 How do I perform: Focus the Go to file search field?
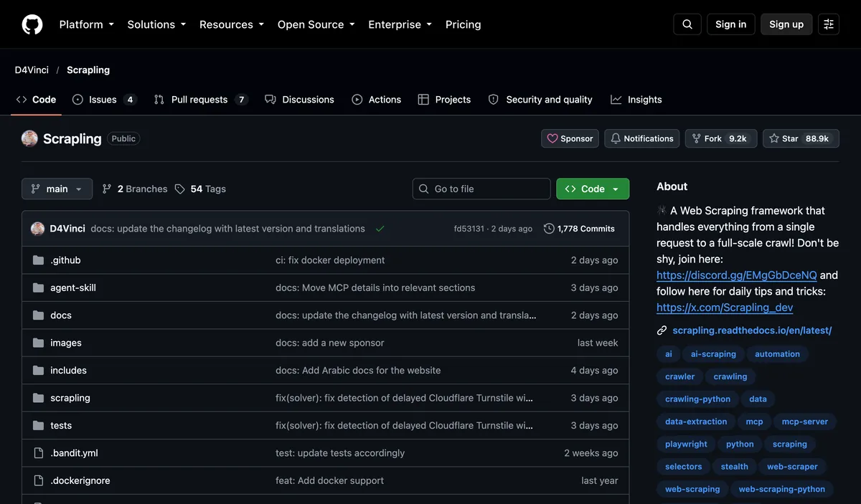pyautogui.click(x=481, y=189)
